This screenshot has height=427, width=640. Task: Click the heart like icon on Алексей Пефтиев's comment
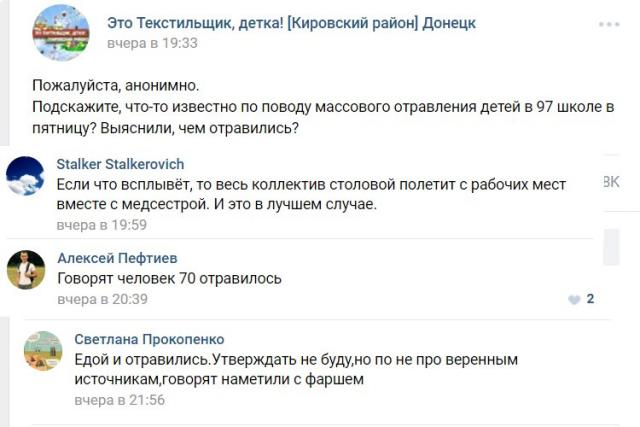573,299
